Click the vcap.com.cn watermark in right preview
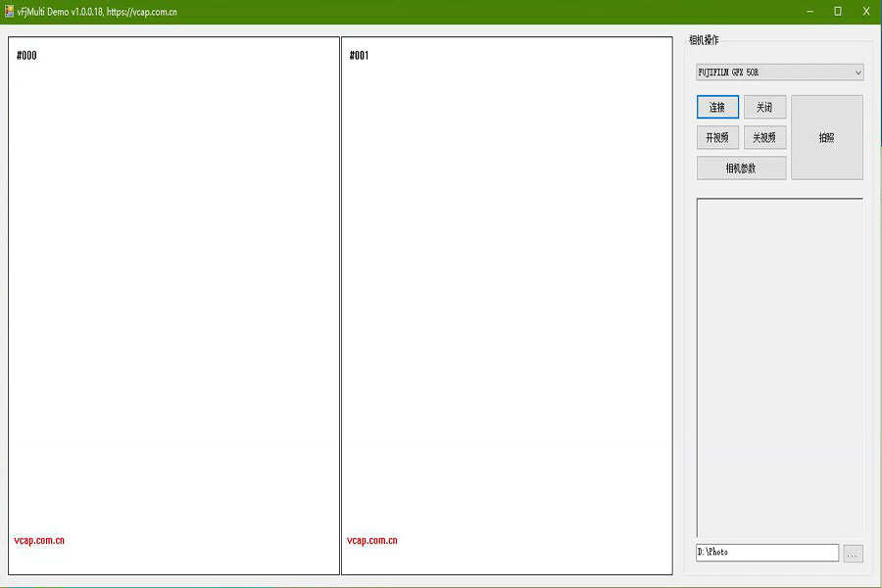 [372, 539]
